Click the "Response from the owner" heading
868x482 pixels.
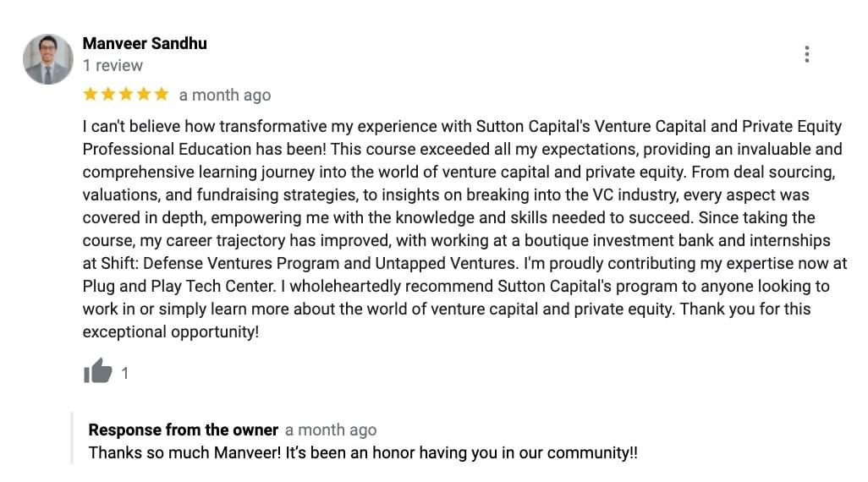point(184,430)
